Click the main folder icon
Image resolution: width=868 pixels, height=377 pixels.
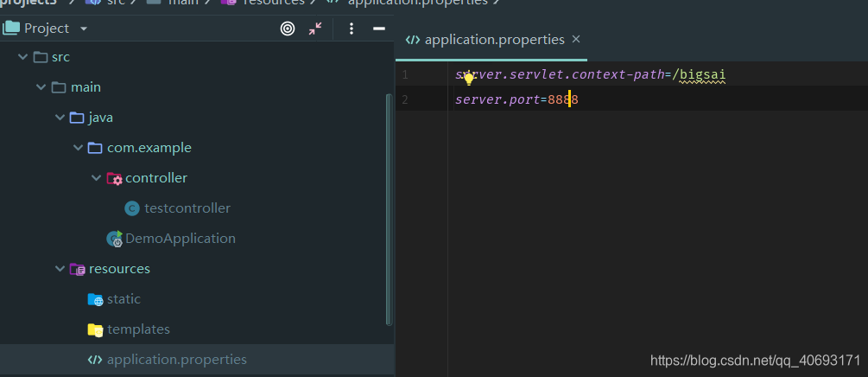(59, 87)
